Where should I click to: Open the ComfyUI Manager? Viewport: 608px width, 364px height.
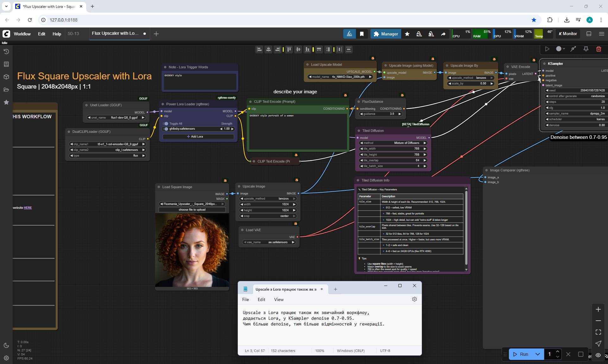coord(385,34)
